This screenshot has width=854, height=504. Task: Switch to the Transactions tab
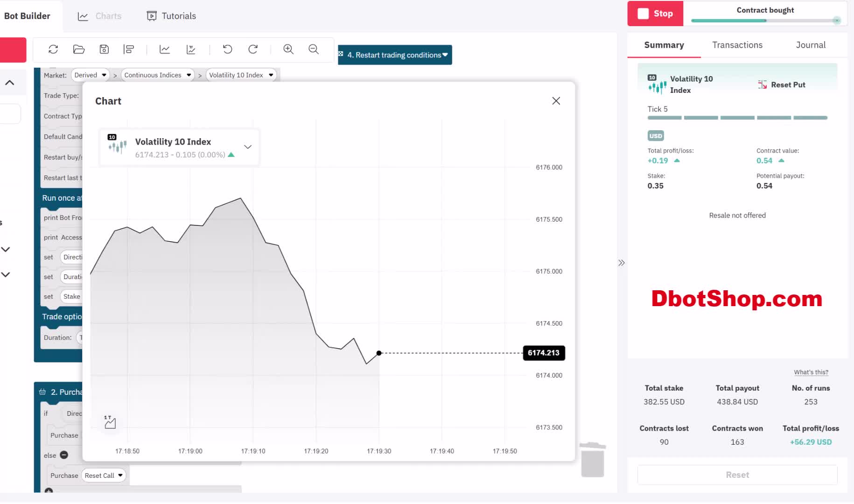coord(737,45)
